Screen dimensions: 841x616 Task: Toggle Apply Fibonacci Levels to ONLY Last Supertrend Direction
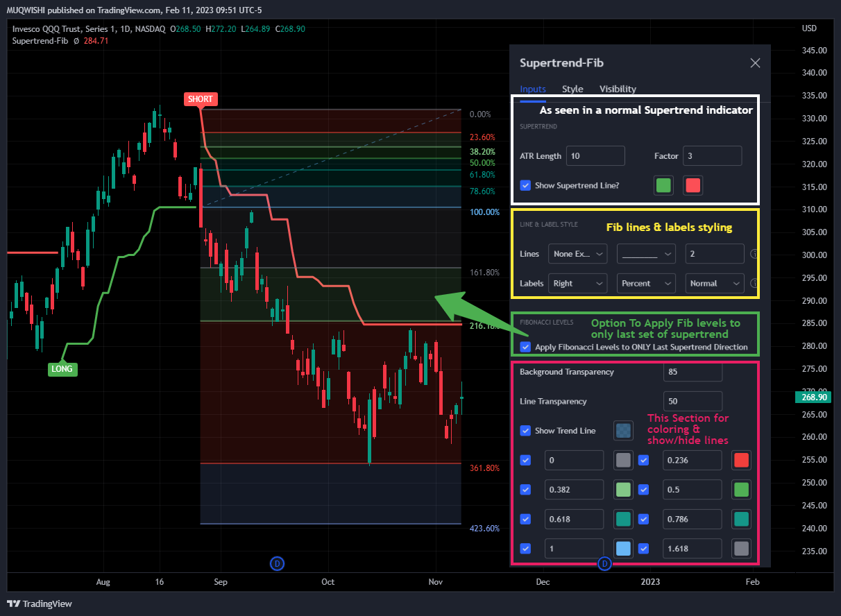pyautogui.click(x=525, y=347)
